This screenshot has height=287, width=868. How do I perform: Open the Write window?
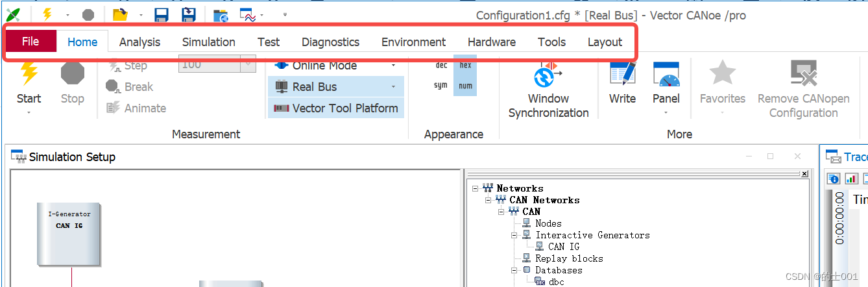(622, 82)
